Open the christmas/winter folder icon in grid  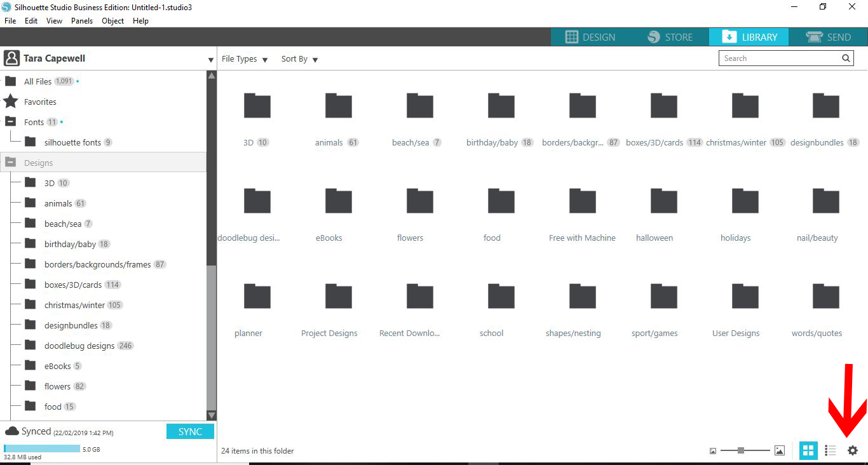(745, 105)
